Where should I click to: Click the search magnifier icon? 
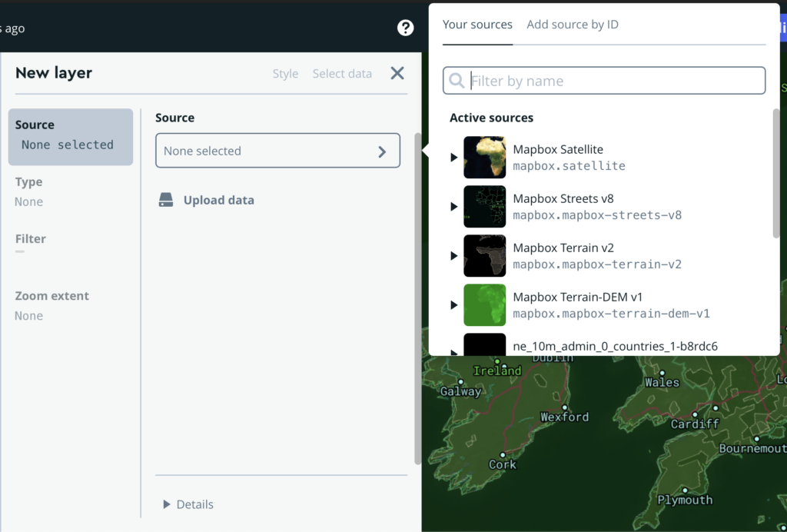click(457, 81)
